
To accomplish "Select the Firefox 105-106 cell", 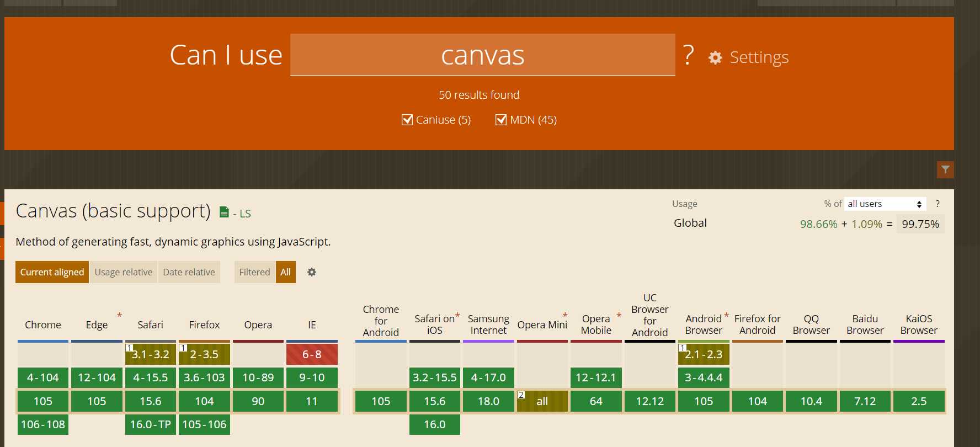I will click(204, 424).
